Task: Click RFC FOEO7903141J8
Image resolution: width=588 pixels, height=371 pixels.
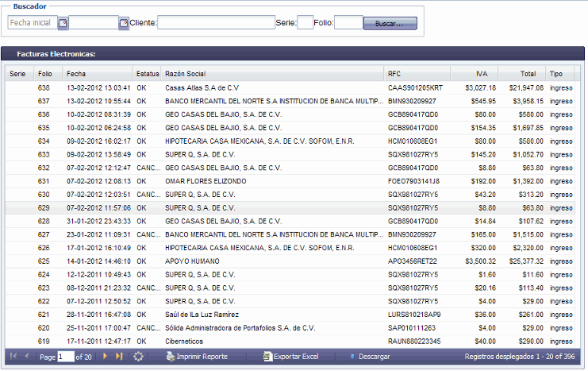Action: tap(413, 181)
